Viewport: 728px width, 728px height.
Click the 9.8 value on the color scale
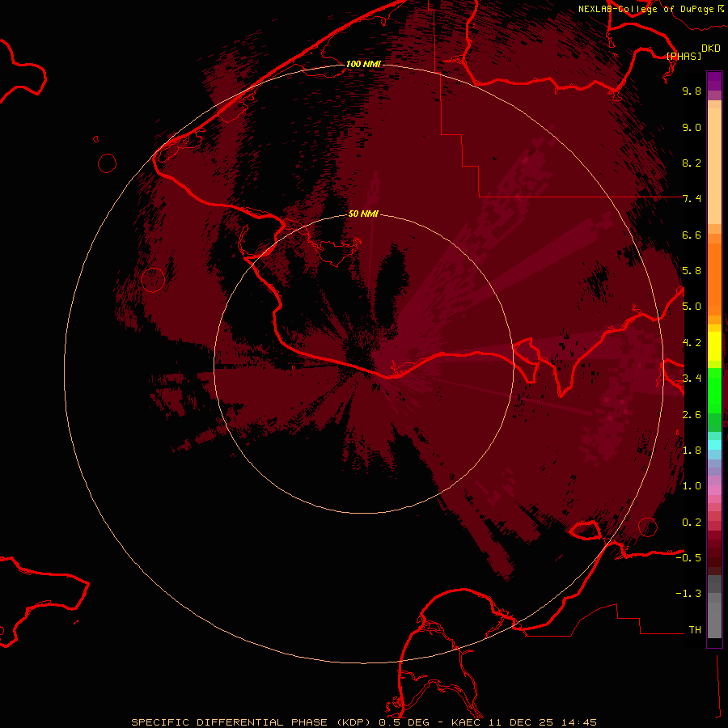coord(692,91)
